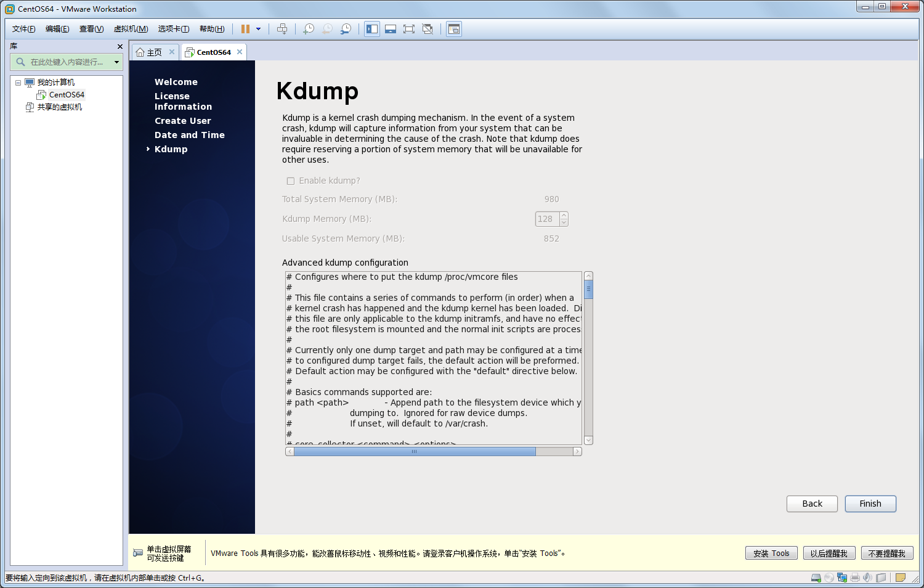Toggle the thumbnail bar view icon

click(391, 29)
